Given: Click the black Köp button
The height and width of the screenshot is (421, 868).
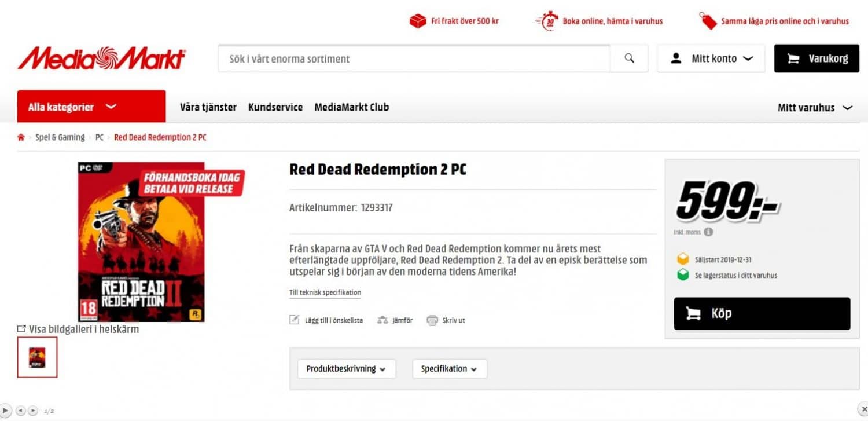Looking at the screenshot, I should tap(762, 314).
